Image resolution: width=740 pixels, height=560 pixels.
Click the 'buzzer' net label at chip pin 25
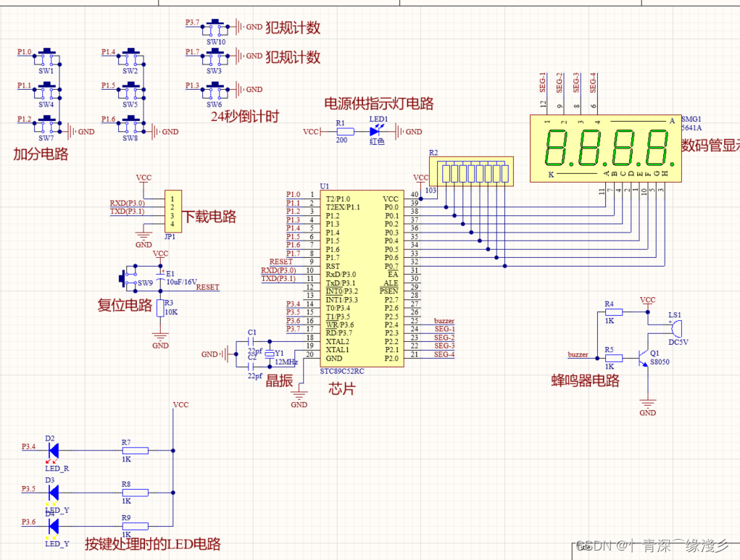pos(444,321)
